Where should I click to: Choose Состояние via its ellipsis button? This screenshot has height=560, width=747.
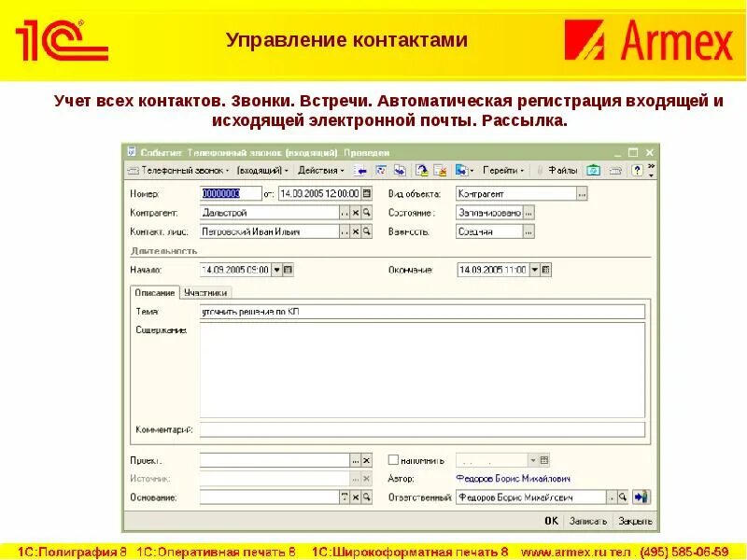(x=529, y=213)
